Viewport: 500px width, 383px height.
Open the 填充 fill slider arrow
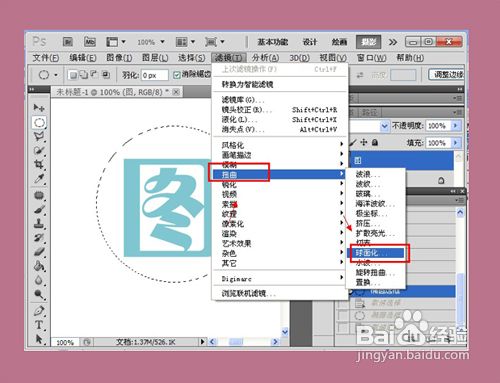[455, 143]
